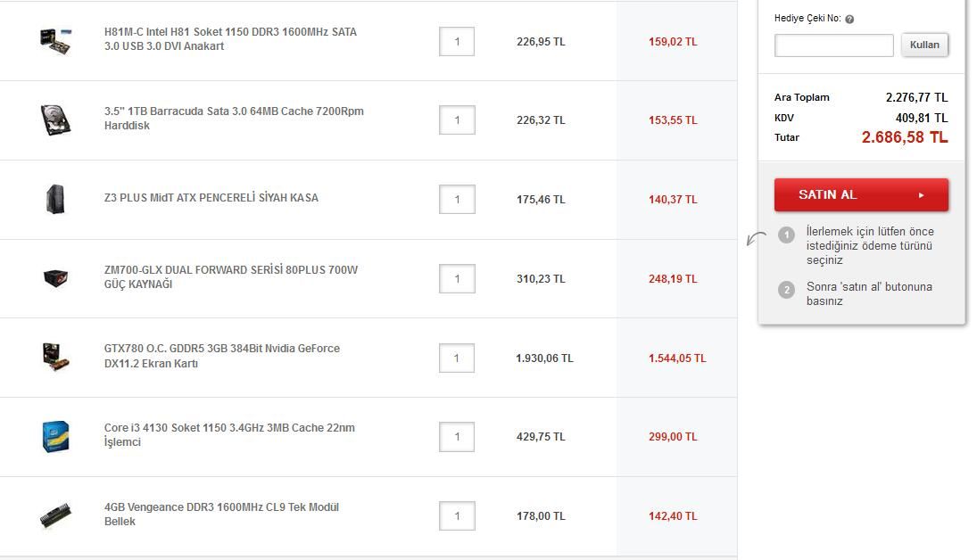This screenshot has width=977, height=560.
Task: Click the H81M-C motherboard product thumbnail
Action: point(55,40)
